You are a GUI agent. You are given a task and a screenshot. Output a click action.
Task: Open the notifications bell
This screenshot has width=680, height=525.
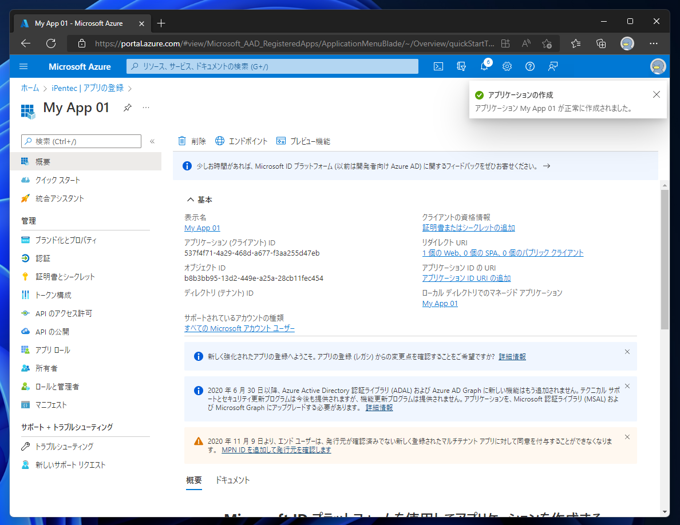pos(484,66)
